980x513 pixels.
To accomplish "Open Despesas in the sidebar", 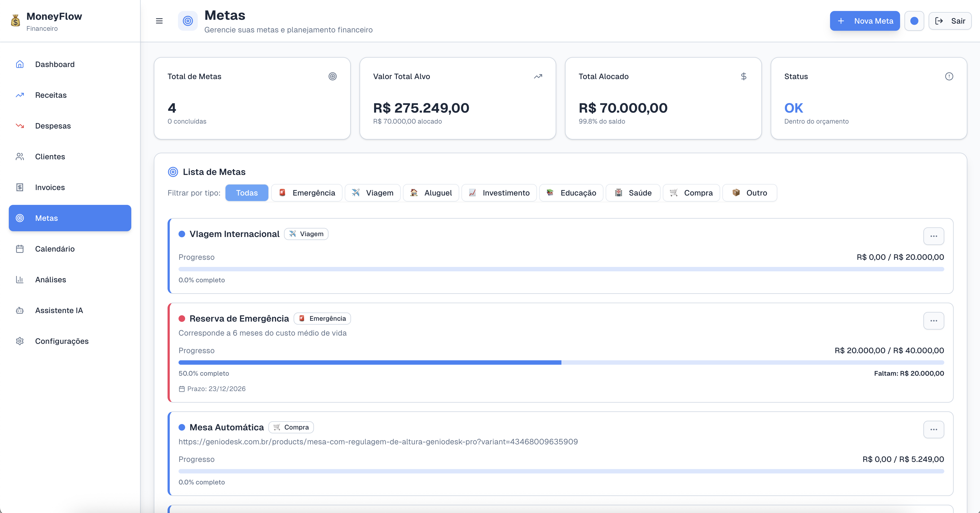I will [70, 126].
